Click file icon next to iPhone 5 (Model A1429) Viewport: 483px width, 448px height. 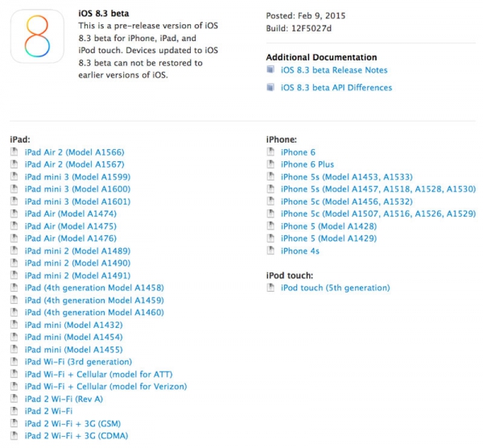click(270, 238)
